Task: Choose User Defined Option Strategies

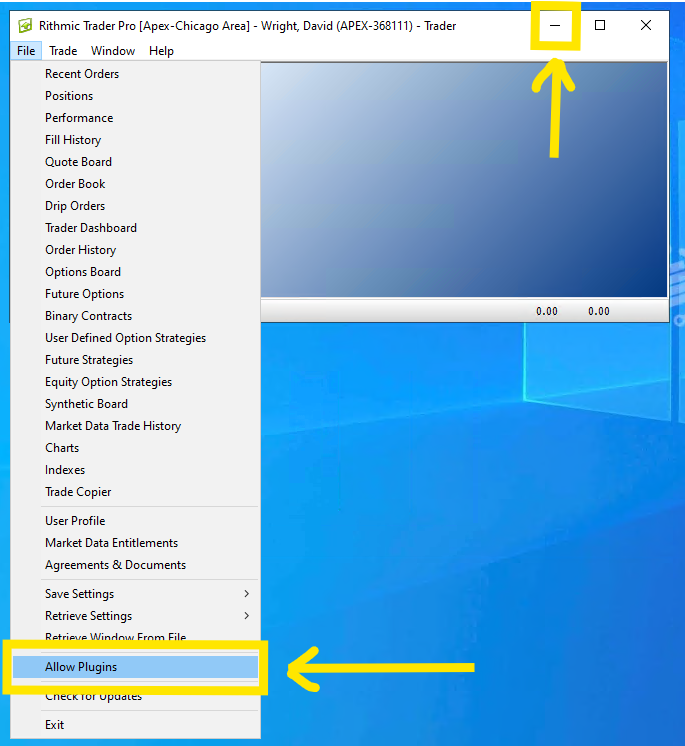Action: (136, 338)
